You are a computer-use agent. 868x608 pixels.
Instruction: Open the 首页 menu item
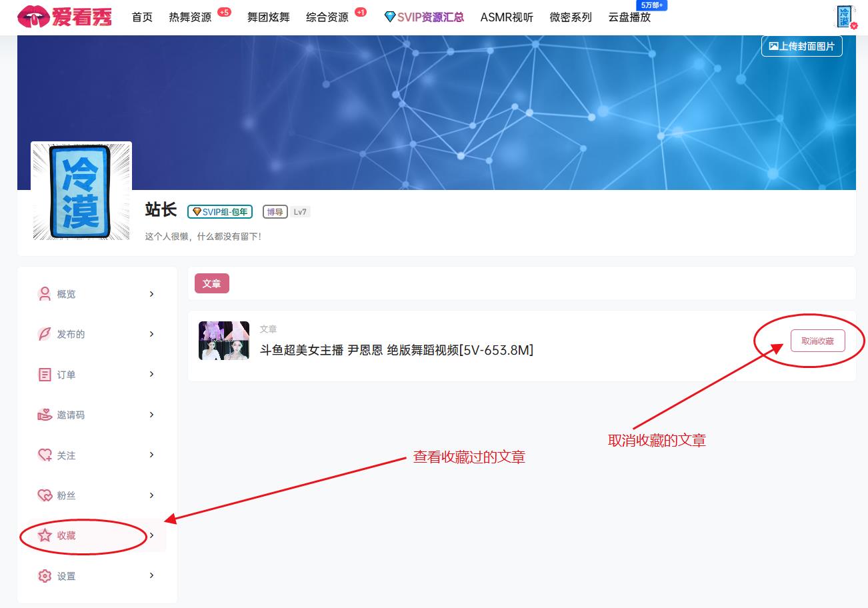(141, 17)
